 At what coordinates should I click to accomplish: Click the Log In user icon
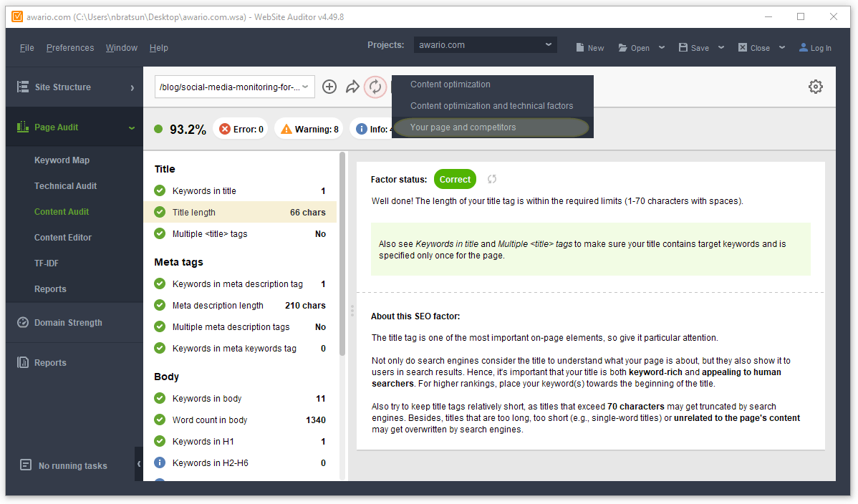click(804, 48)
